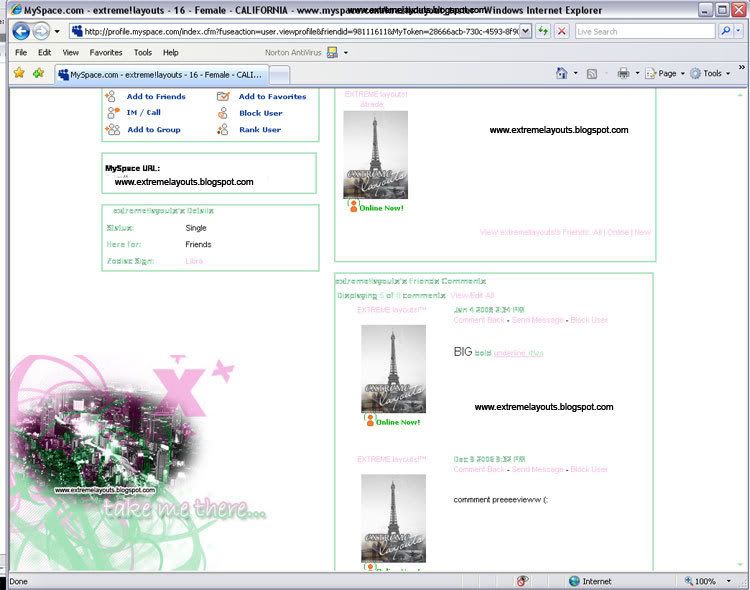The image size is (750, 590).
Task: Click the Add to Friends link
Action: (x=156, y=96)
